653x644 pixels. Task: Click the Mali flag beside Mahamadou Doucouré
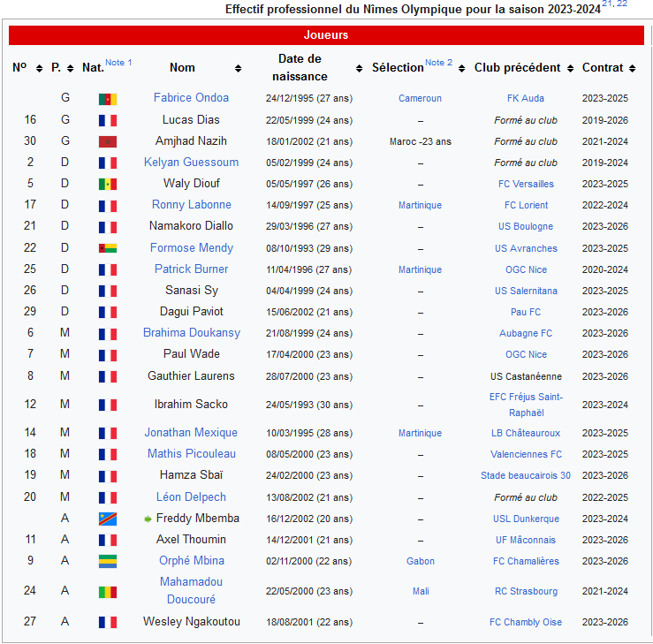(108, 591)
